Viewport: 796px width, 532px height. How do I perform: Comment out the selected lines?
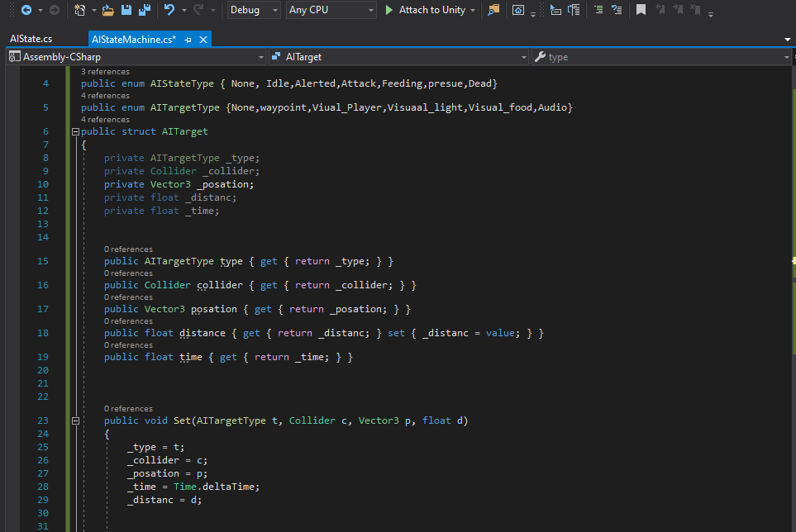598,10
